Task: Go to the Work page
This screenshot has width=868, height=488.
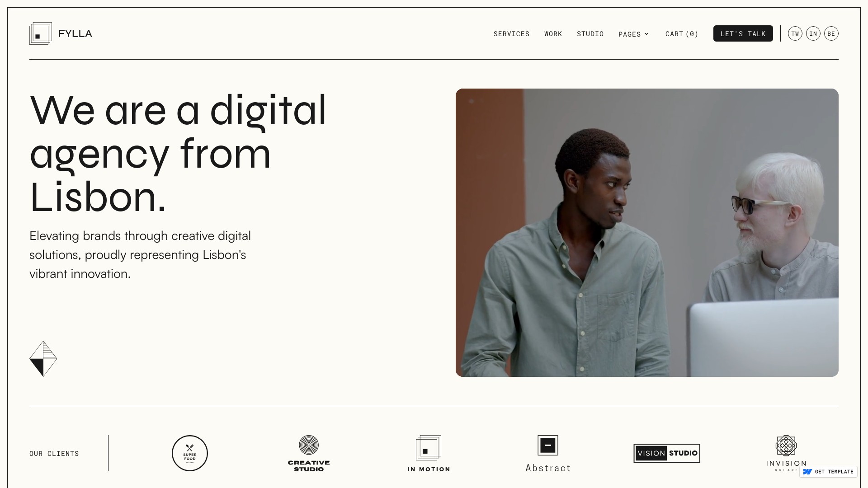Action: point(553,34)
